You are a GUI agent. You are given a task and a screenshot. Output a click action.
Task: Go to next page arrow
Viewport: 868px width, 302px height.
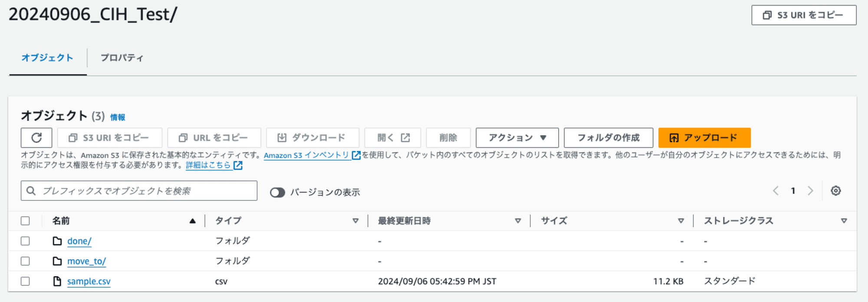[810, 191]
